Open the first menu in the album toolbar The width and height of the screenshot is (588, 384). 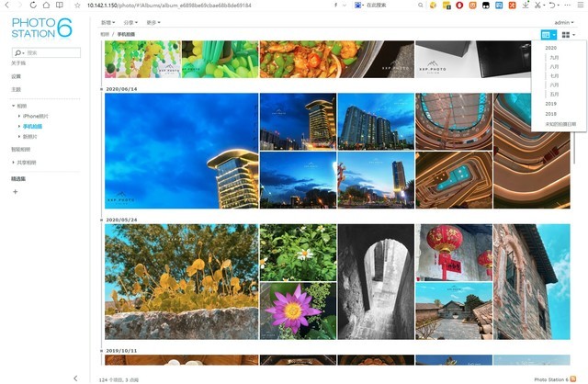(108, 22)
